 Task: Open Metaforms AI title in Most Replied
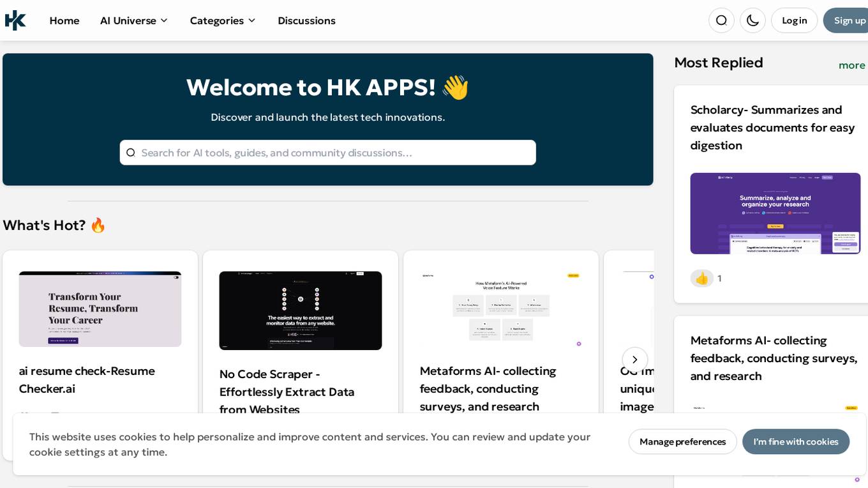tap(774, 358)
